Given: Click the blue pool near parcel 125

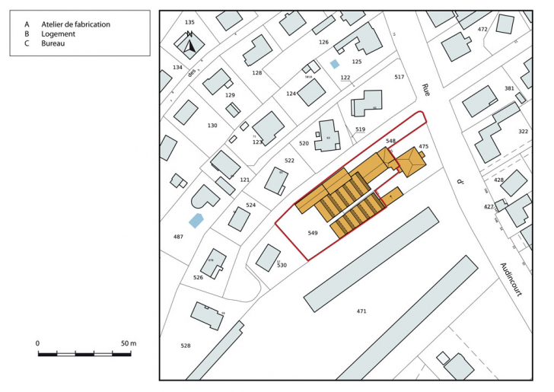Looking at the screenshot, I should [x=335, y=65].
